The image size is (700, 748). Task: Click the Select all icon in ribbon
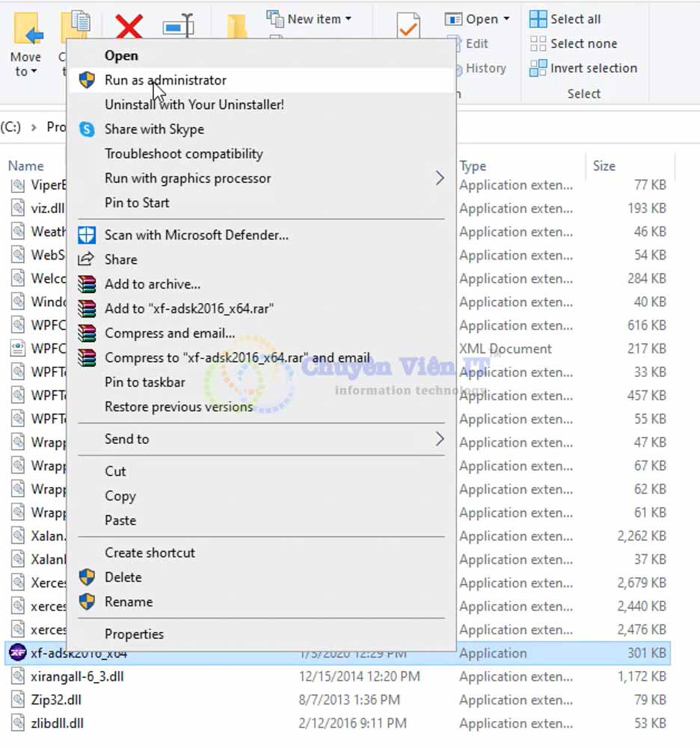[538, 19]
